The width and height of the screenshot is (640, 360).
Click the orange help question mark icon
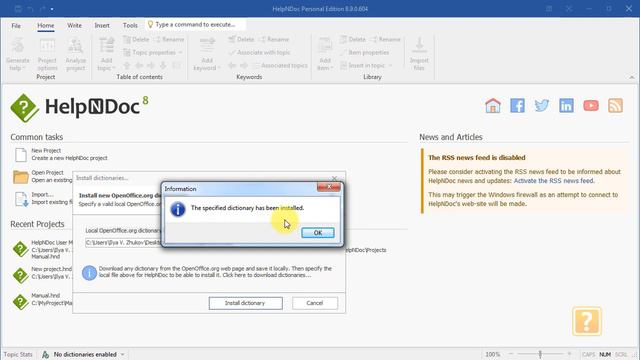(x=587, y=321)
